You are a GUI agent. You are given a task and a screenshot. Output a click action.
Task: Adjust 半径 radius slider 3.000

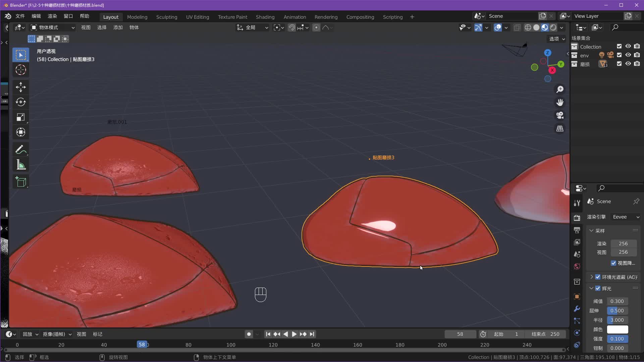[618, 320]
